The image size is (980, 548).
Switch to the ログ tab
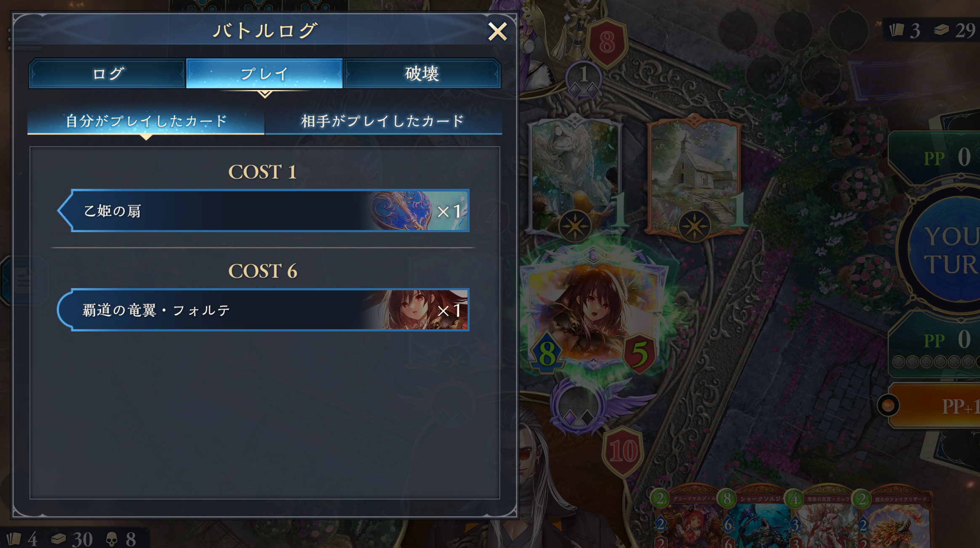[x=107, y=74]
